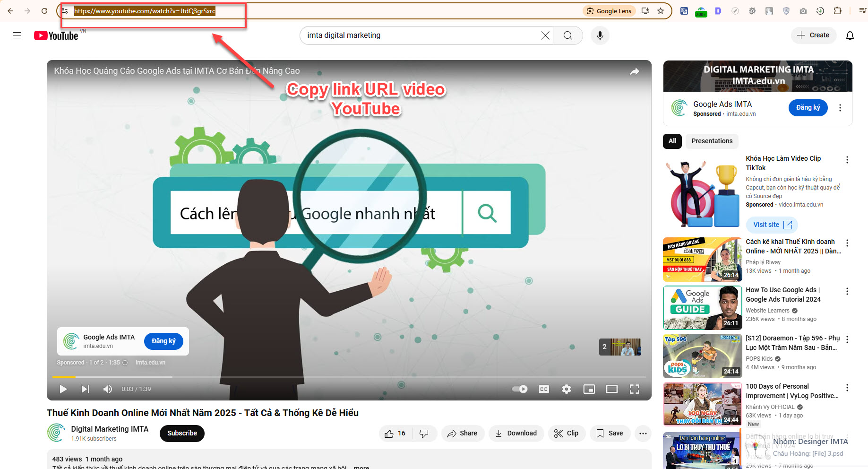Open options for the Khóa Học Làm Video Clip TikTok ad
The width and height of the screenshot is (868, 469).
847,160
